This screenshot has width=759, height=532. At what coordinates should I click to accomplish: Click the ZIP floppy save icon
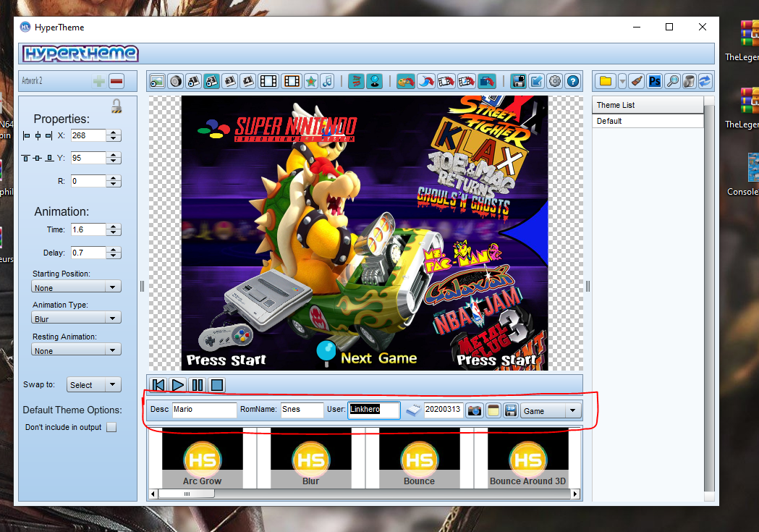click(x=511, y=411)
